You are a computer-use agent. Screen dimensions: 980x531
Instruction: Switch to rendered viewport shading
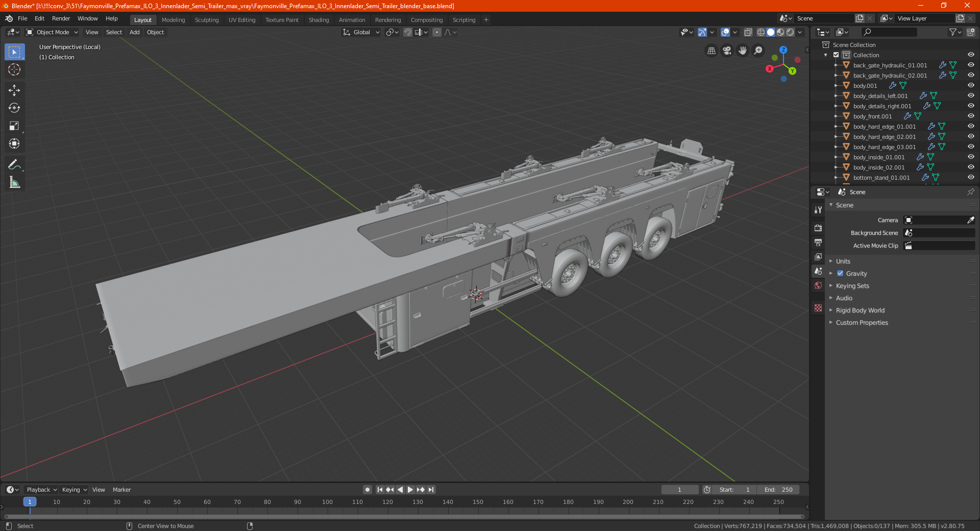790,32
